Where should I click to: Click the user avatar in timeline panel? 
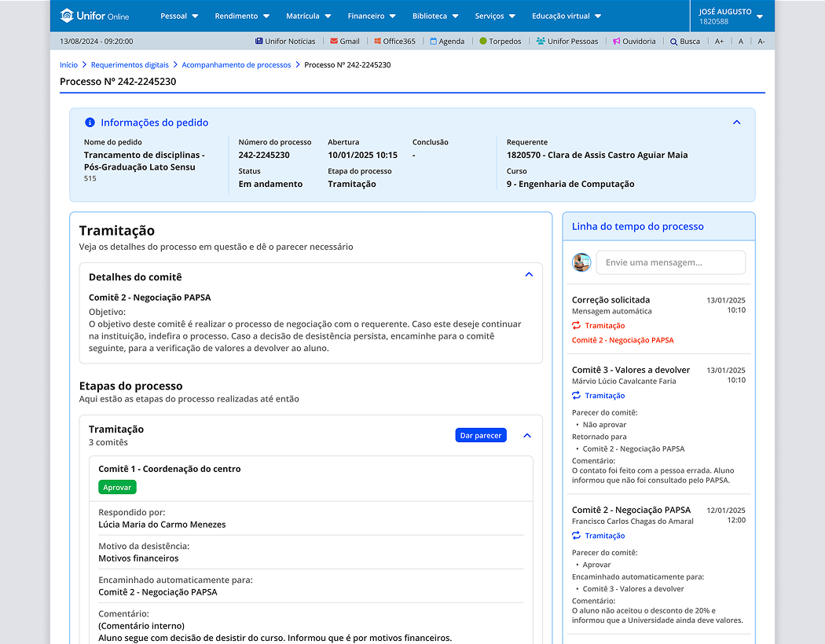pos(581,262)
